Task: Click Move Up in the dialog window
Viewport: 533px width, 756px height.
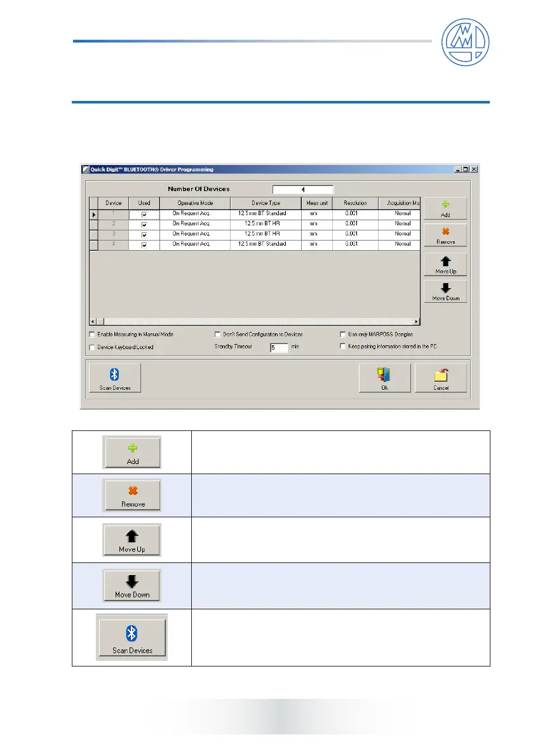Action: tap(445, 265)
